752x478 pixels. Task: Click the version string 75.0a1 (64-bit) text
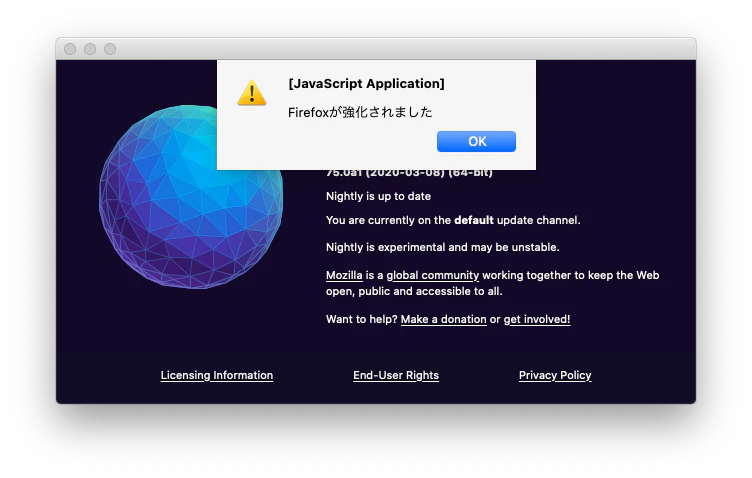409,174
